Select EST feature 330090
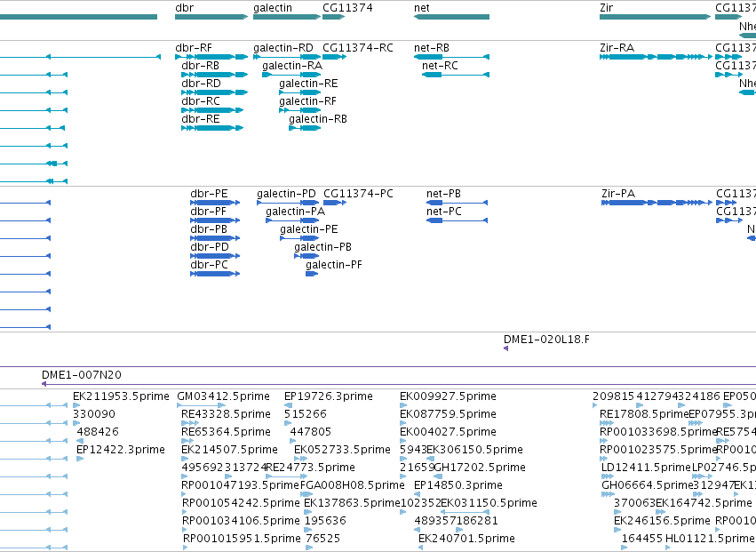Screen dimensions: 756x552 pyautogui.click(x=76, y=423)
